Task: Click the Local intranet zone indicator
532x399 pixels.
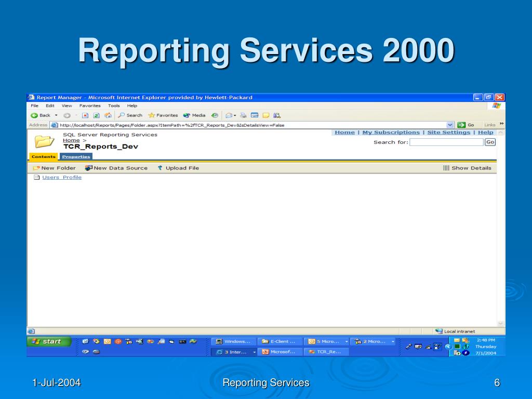Action: point(455,331)
